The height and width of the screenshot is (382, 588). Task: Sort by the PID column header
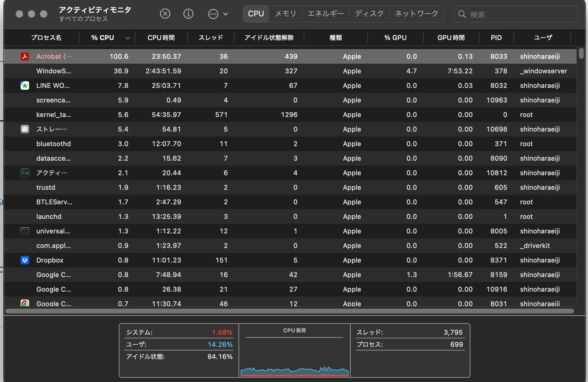pos(496,38)
